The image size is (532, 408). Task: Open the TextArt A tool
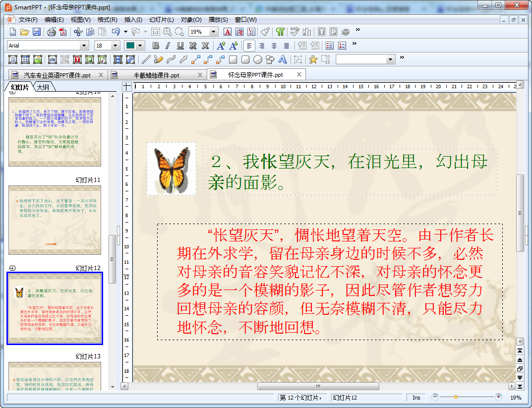(282, 59)
